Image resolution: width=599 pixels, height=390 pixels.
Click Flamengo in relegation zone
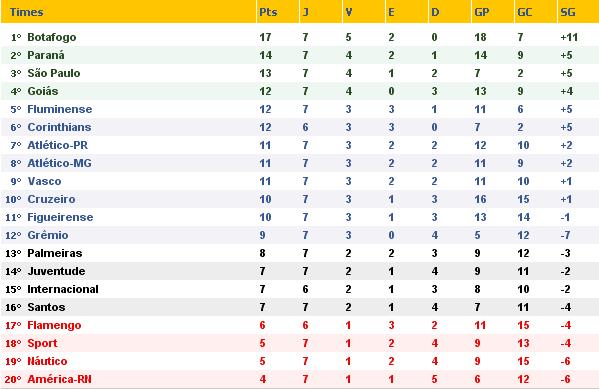[54, 325]
